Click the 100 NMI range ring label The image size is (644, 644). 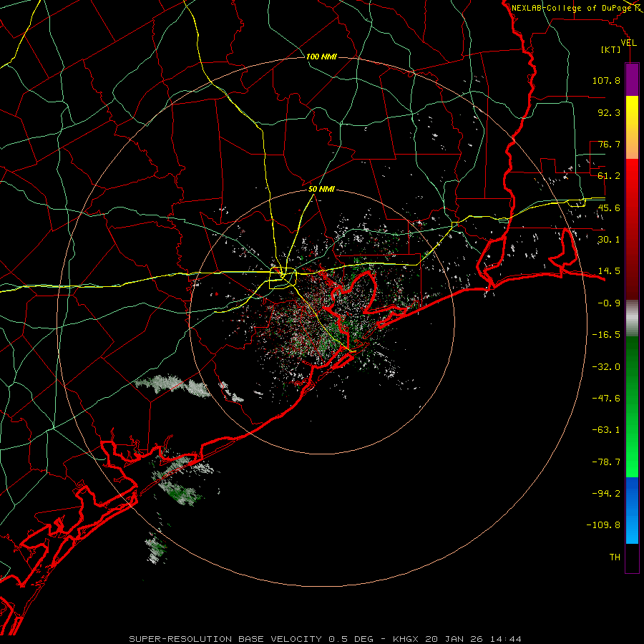pyautogui.click(x=321, y=57)
